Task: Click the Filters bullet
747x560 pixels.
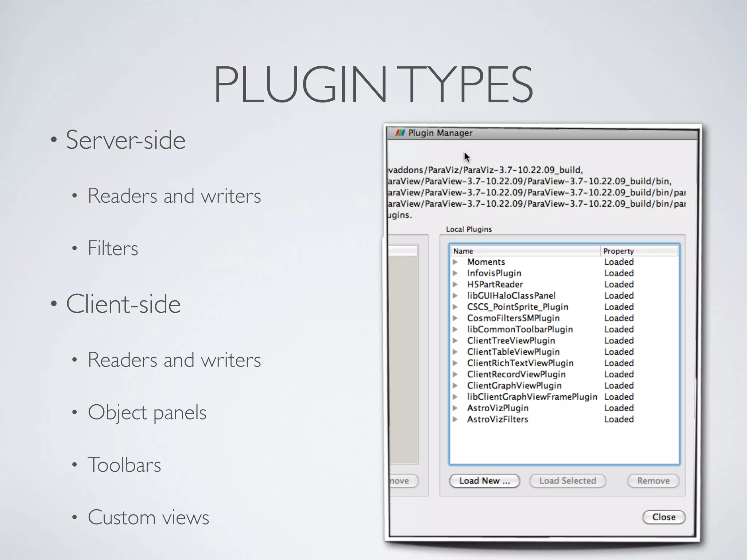Action: [x=113, y=248]
